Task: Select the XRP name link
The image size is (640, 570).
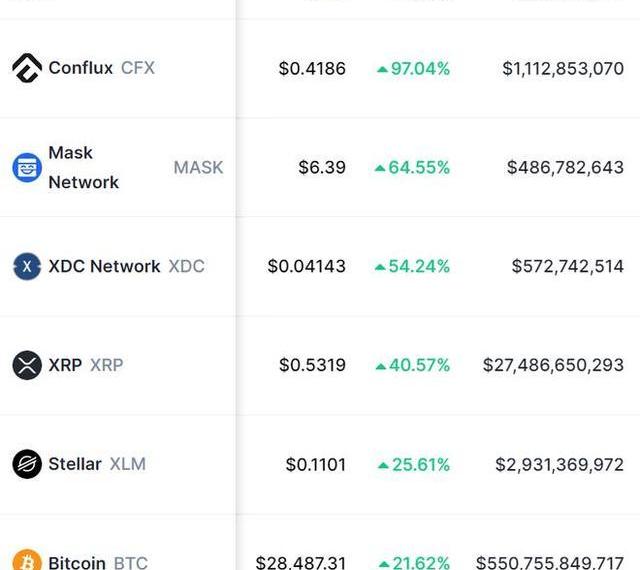Action: click(x=65, y=365)
